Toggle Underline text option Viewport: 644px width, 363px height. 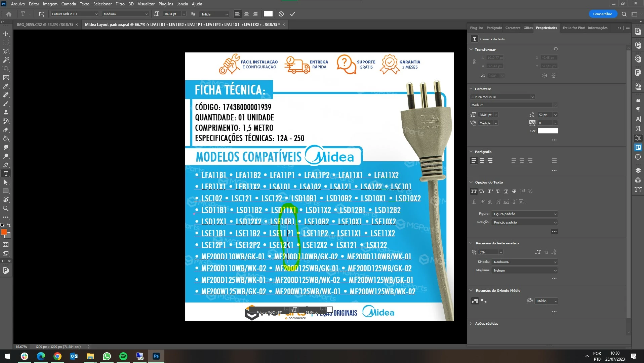[506, 191]
